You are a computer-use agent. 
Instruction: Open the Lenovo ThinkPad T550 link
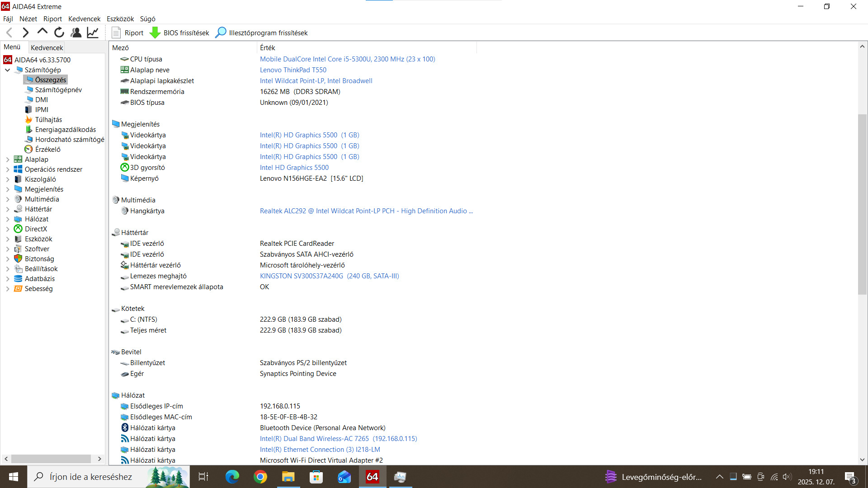coord(293,70)
